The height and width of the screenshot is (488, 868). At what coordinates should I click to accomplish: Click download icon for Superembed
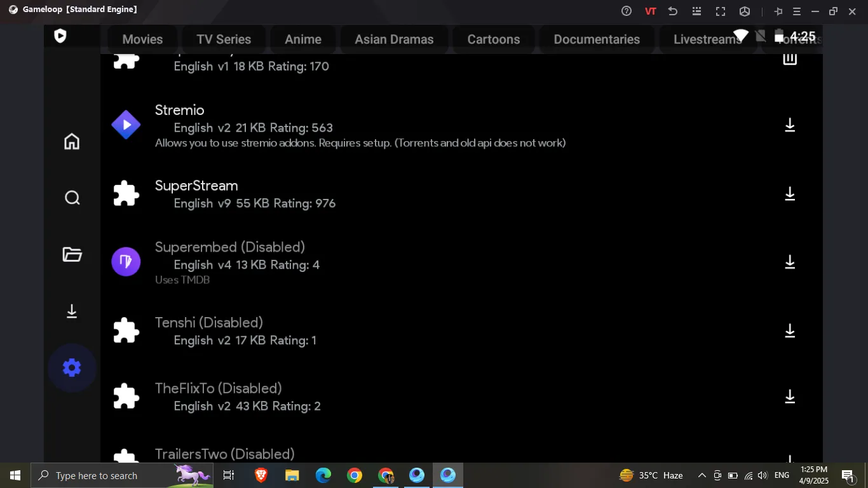[x=789, y=262]
